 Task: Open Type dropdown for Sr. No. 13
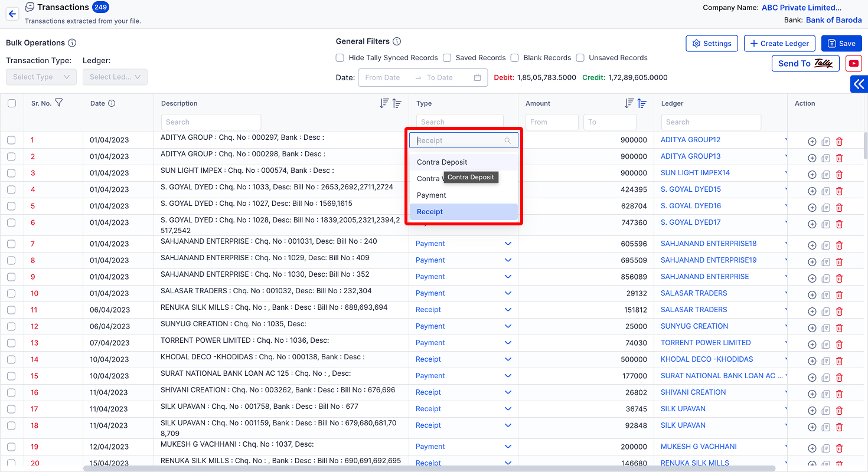point(464,343)
